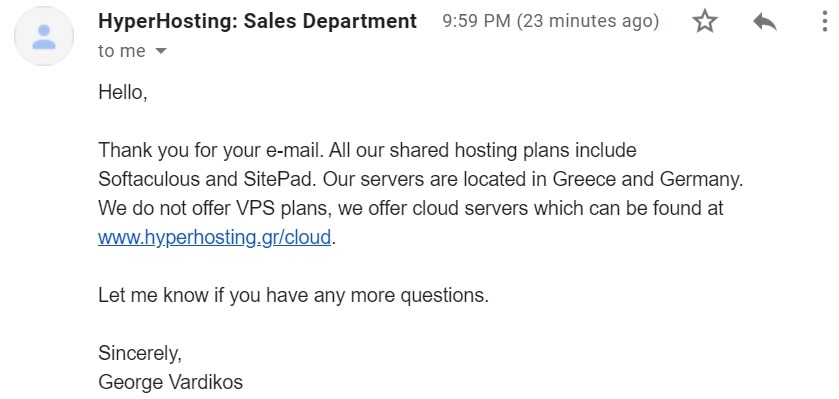Viewport: 839px width, 399px height.
Task: Open the www.hyperhosting.gr/cloud link
Action: (x=215, y=236)
